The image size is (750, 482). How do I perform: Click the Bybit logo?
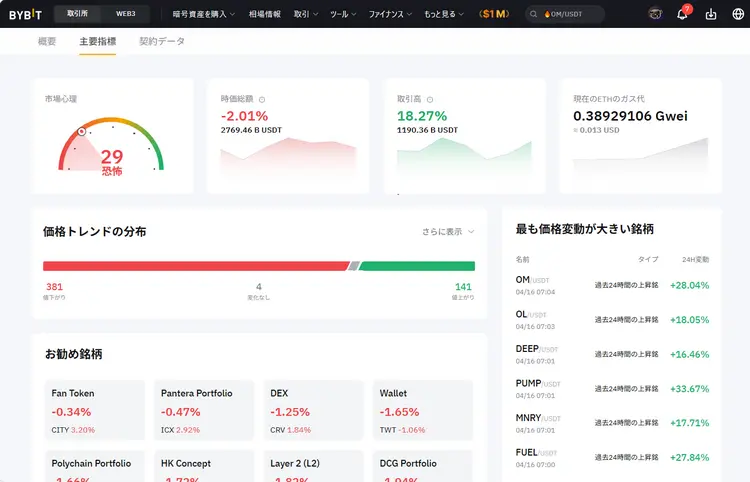pyautogui.click(x=25, y=14)
